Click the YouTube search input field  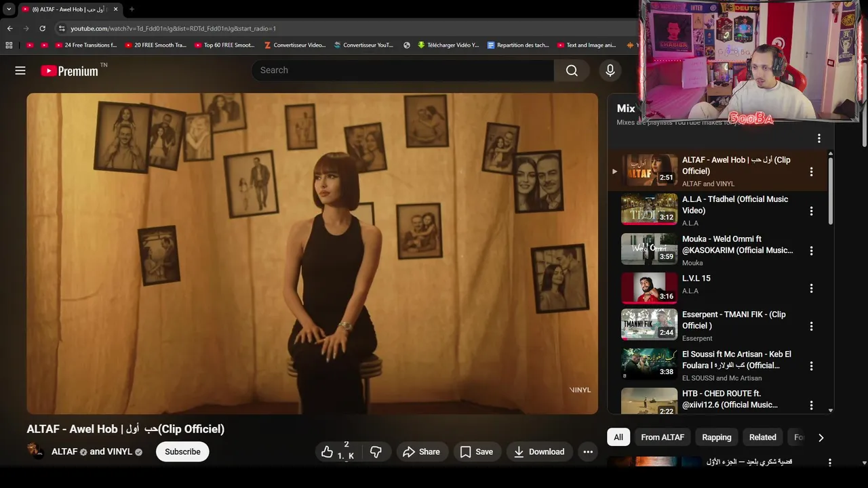click(x=403, y=70)
